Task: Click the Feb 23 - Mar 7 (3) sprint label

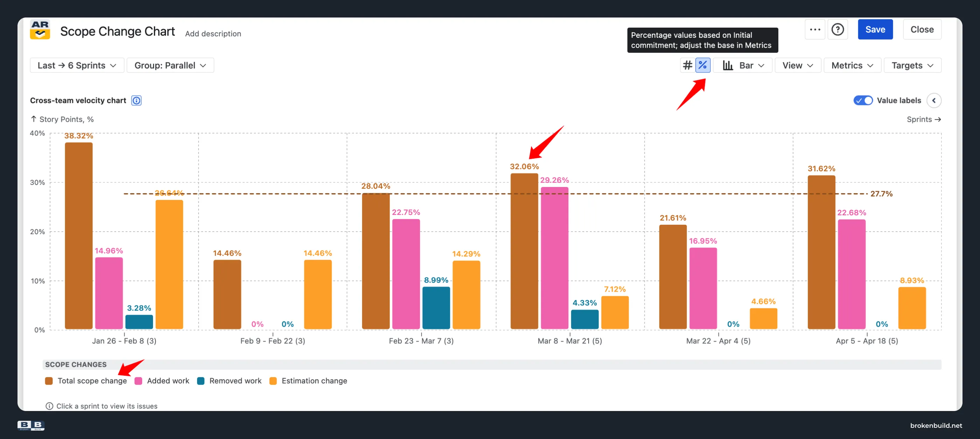Action: click(x=421, y=341)
